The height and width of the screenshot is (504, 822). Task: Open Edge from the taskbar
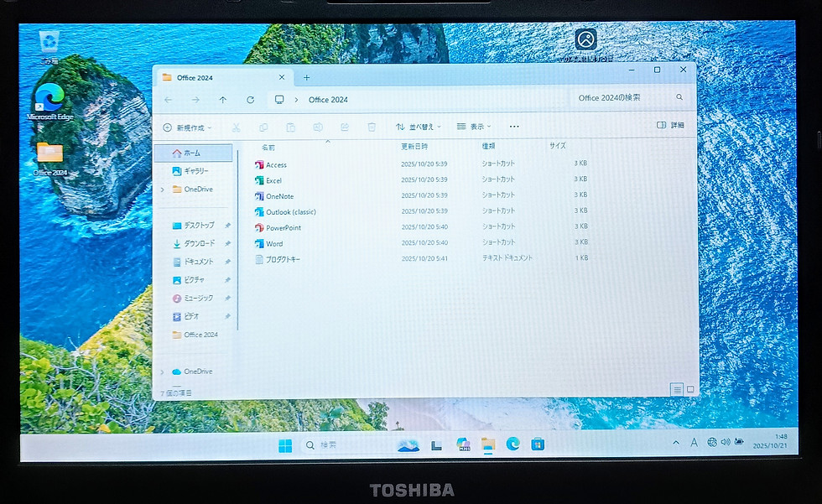(x=512, y=444)
